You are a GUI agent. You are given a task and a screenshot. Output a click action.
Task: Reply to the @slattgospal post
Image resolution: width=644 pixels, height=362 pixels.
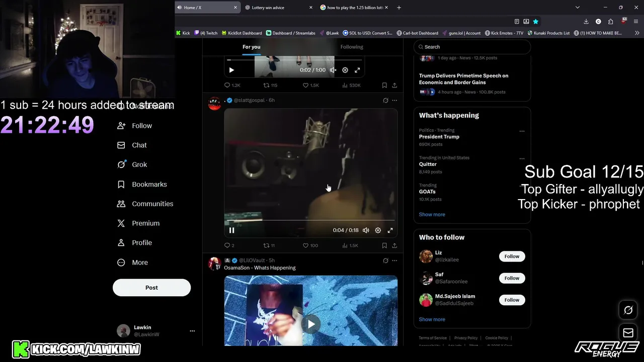(x=229, y=245)
